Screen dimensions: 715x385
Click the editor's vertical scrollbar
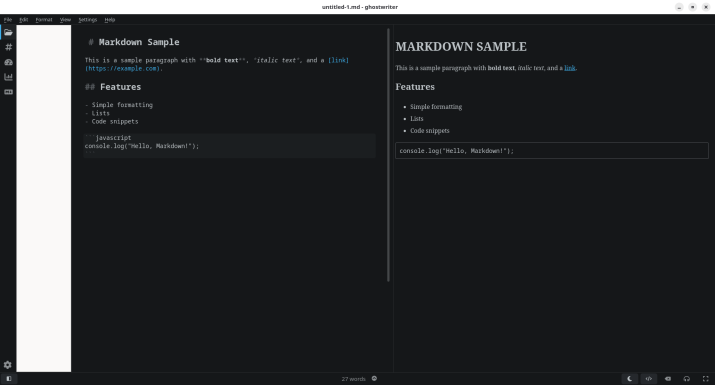point(389,155)
